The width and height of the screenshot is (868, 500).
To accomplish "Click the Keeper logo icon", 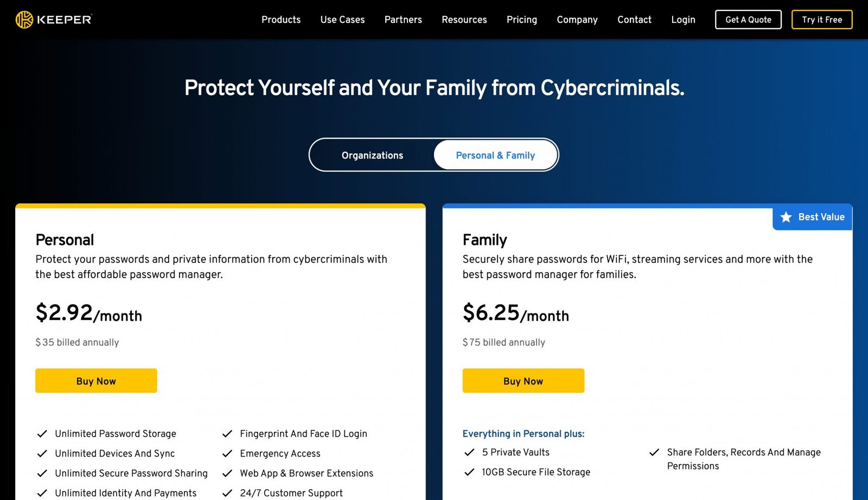I will [x=24, y=20].
